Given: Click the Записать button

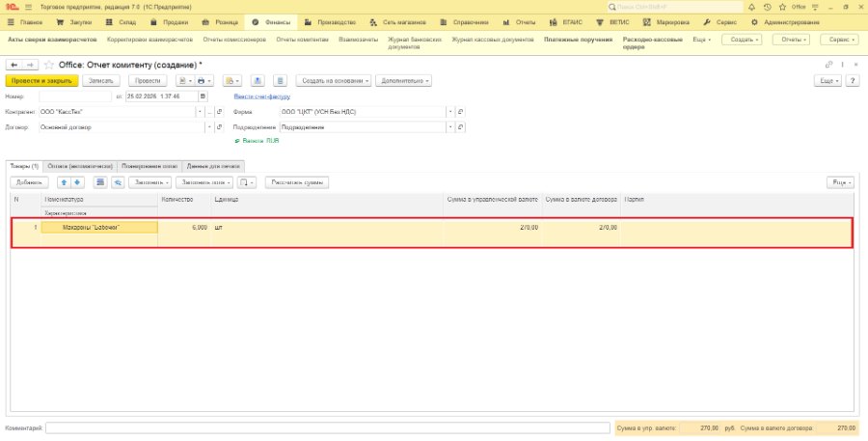Looking at the screenshot, I should (101, 81).
